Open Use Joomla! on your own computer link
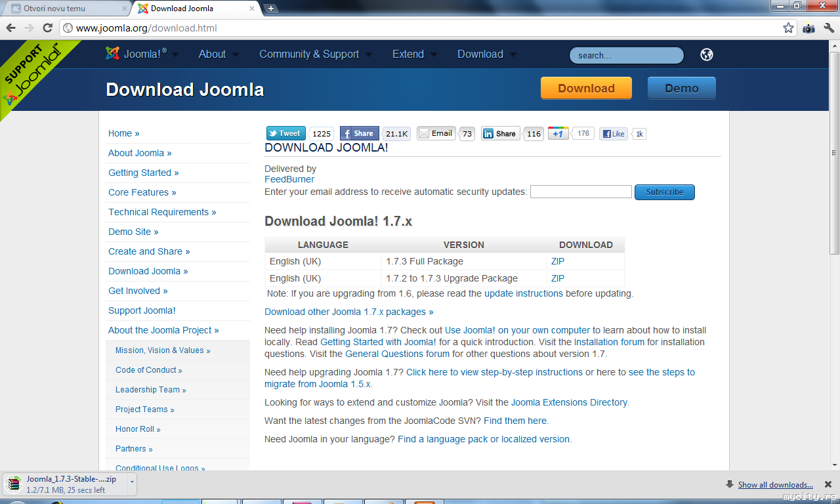Viewport: 840px width, 504px height. [518, 330]
